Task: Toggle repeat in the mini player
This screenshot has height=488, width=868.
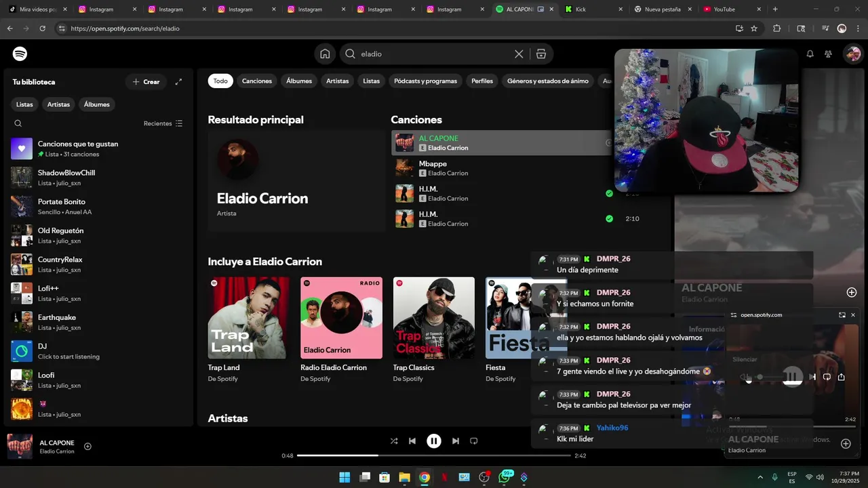Action: point(827,377)
